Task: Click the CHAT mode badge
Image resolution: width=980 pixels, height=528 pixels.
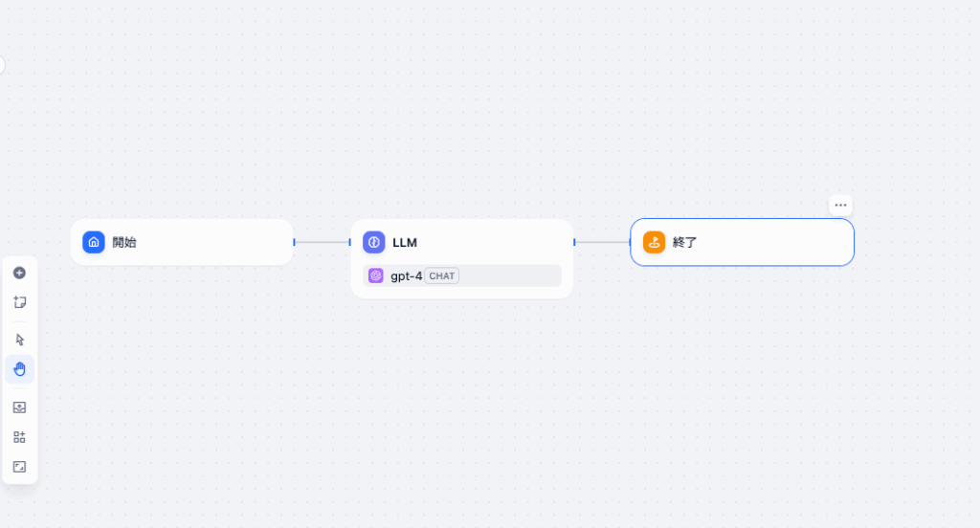Action: click(x=441, y=275)
